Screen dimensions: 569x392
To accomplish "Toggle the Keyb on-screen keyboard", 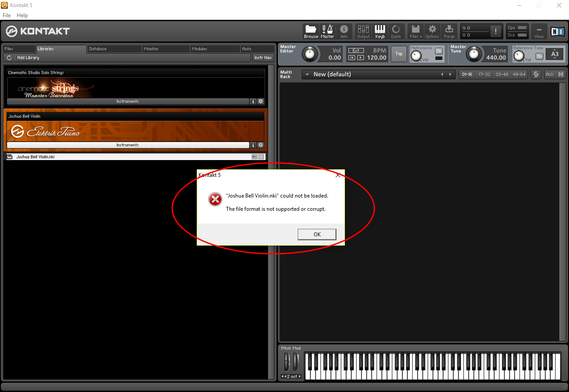I will [380, 31].
